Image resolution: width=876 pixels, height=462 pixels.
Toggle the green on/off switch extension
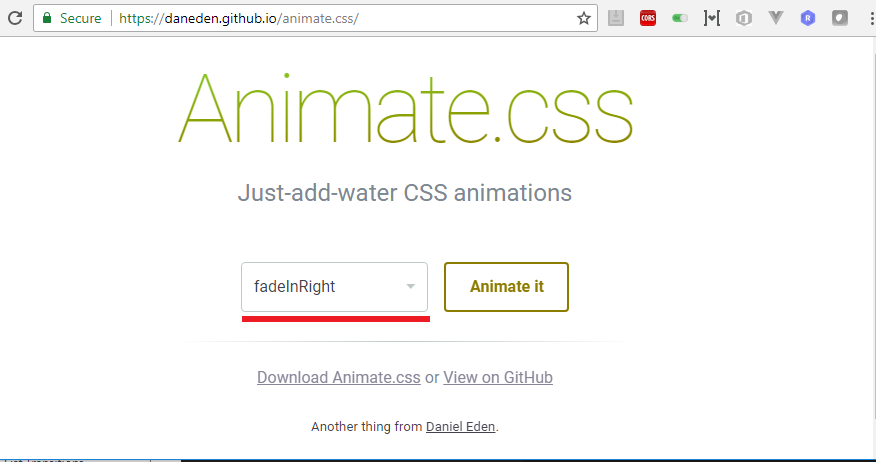680,18
